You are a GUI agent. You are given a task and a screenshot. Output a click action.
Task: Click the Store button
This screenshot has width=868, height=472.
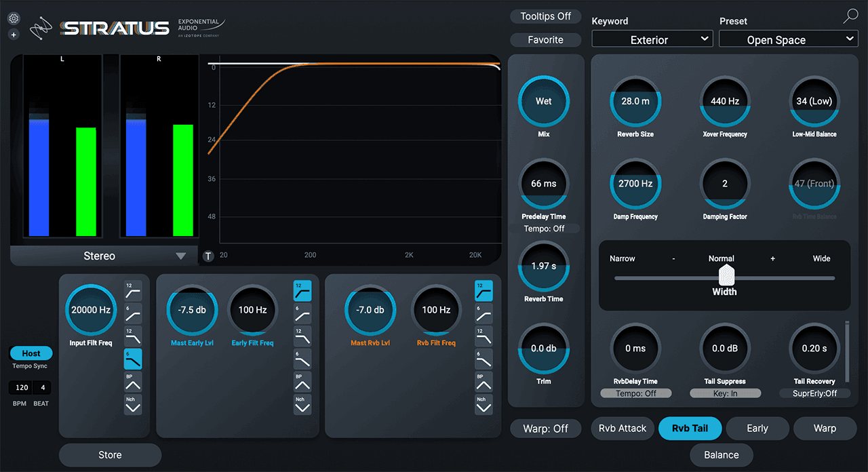[110, 455]
